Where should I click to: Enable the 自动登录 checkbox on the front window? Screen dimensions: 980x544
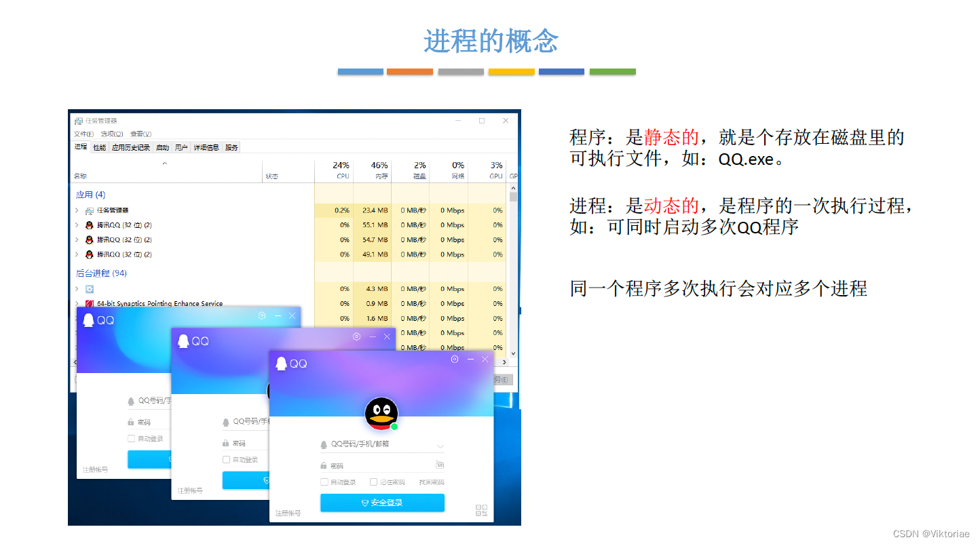[x=324, y=482]
